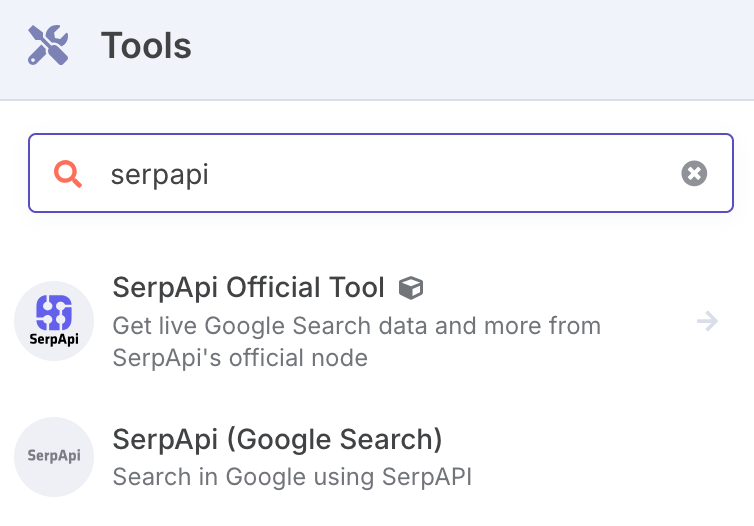Click the Tools wrench and screwdriver icon
The height and width of the screenshot is (526, 754).
click(48, 46)
